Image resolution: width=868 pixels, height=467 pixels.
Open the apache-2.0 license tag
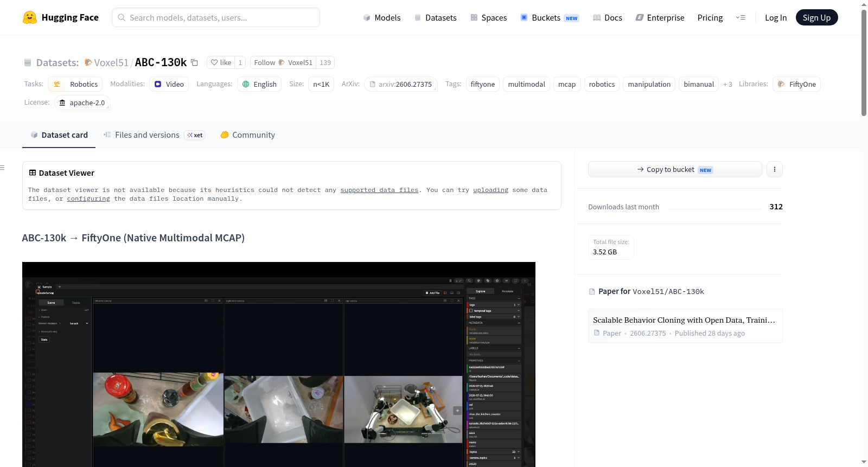[82, 103]
